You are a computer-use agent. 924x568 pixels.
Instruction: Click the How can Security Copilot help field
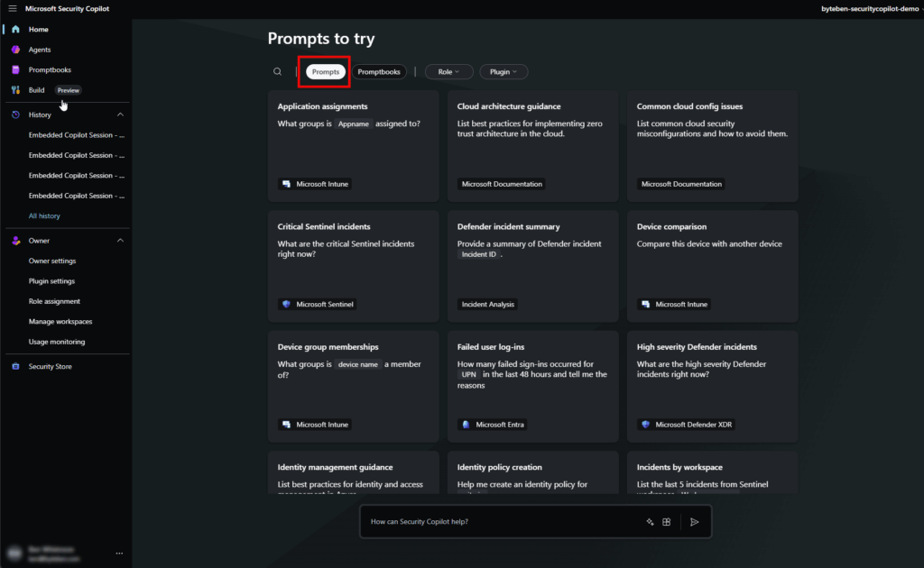click(496, 521)
